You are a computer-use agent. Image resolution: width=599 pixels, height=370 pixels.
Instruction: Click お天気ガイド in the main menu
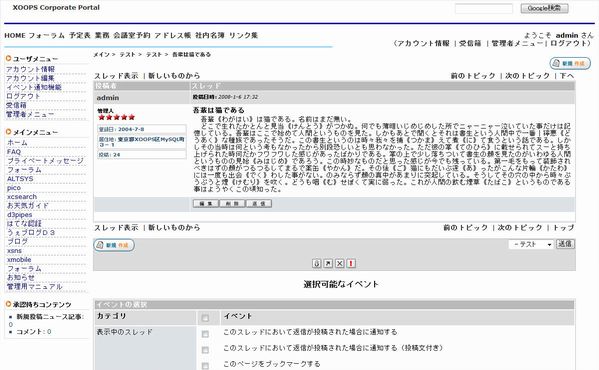point(28,205)
